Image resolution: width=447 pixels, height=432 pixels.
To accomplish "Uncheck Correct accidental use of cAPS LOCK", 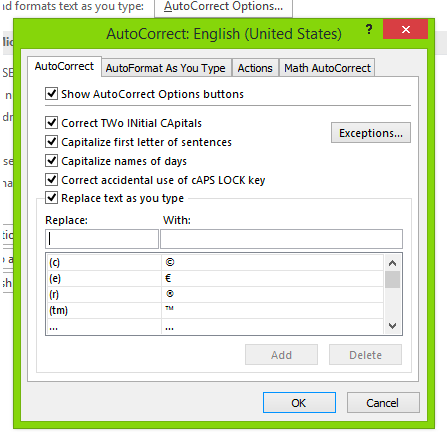I will pyautogui.click(x=51, y=180).
